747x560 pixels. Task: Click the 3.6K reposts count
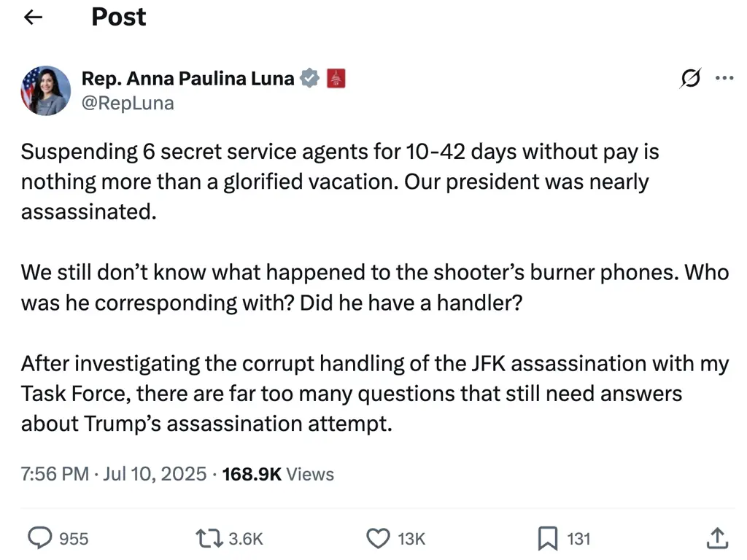246,538
